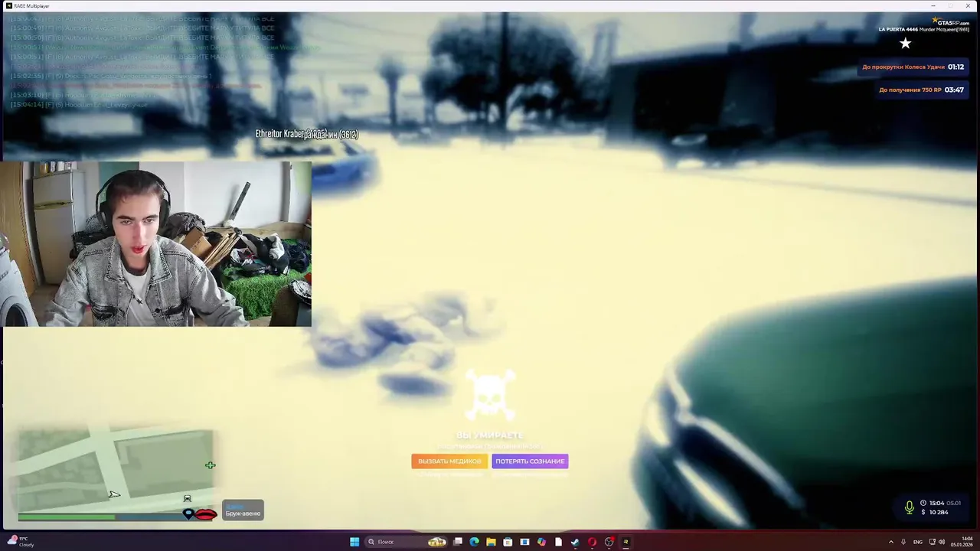Click the train station blip on minimap
The height and width of the screenshot is (551, 980).
pyautogui.click(x=187, y=499)
